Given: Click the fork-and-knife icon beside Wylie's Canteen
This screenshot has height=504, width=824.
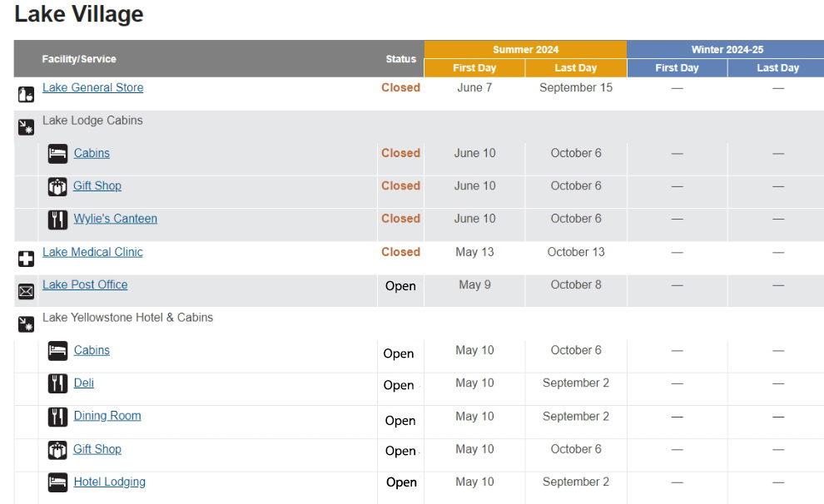Looking at the screenshot, I should pyautogui.click(x=57, y=220).
